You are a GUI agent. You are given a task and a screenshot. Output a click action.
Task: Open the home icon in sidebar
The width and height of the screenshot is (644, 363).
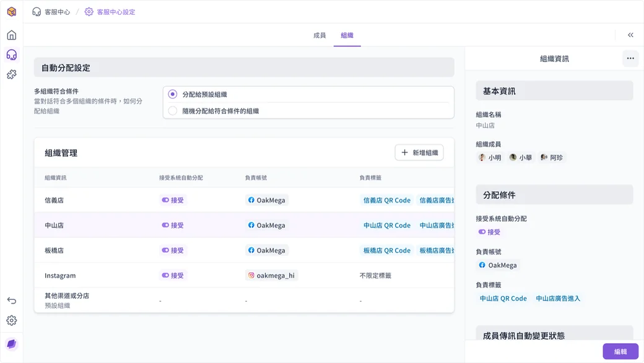[x=12, y=35]
